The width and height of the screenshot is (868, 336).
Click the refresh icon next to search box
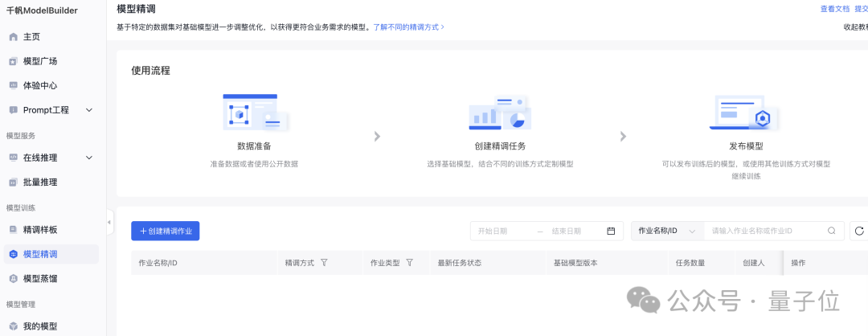(x=859, y=231)
